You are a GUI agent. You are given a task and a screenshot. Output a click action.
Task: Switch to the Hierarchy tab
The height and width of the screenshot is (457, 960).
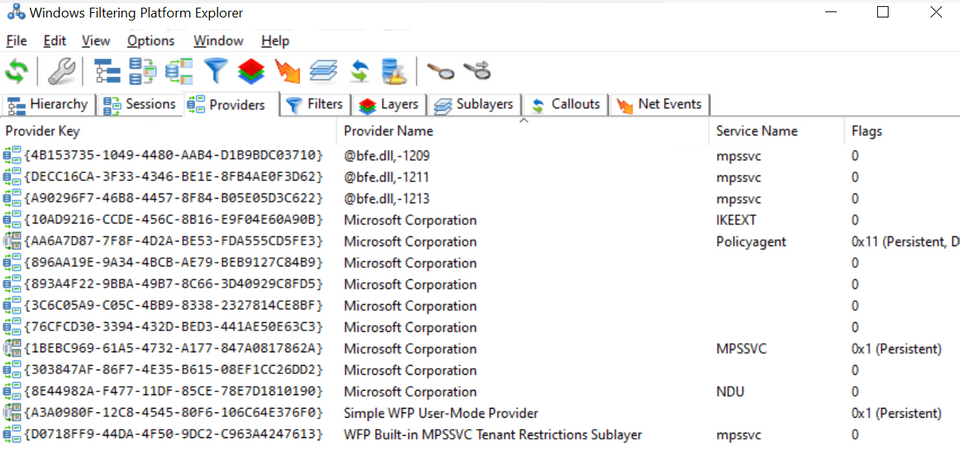click(x=48, y=104)
